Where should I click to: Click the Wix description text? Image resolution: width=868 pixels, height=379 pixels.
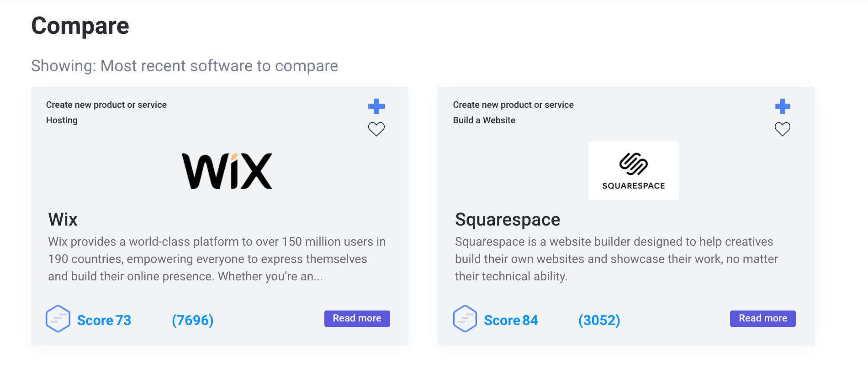217,259
